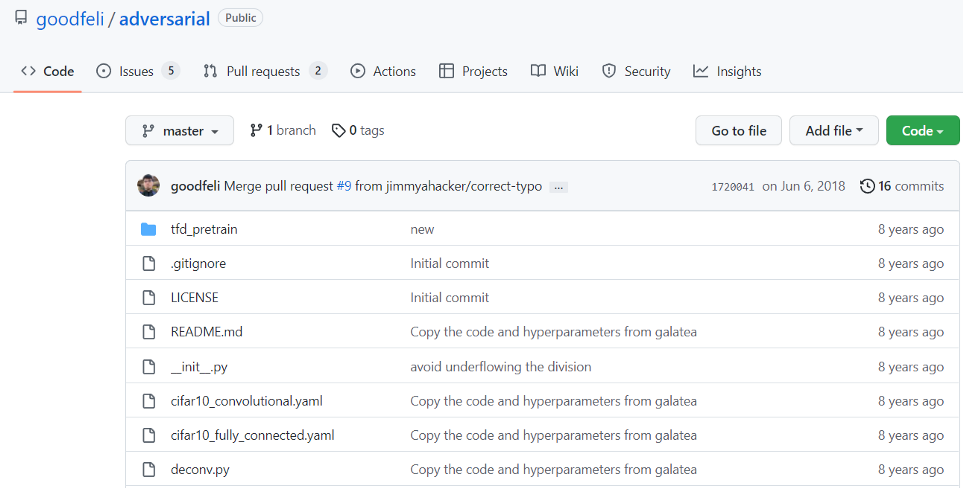Click the tag icon beside 0 tags
This screenshot has height=488, width=963.
point(339,131)
